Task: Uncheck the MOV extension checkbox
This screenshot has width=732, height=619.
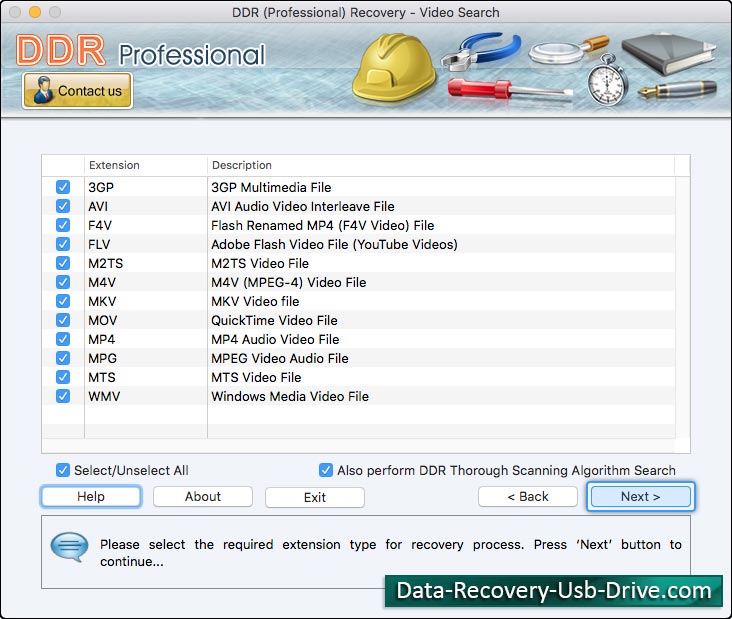Action: (63, 320)
